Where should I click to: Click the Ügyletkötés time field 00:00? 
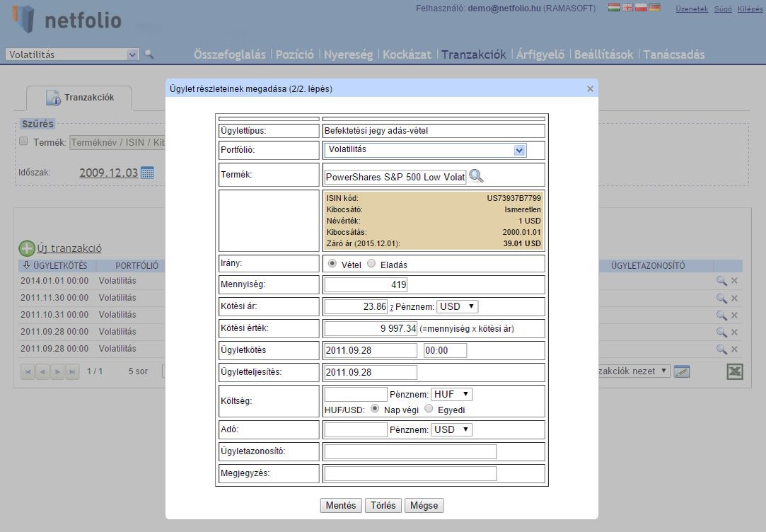445,350
